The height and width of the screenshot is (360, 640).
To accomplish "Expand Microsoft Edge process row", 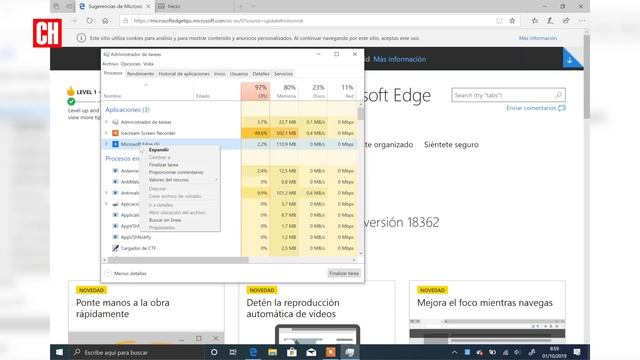I will (107, 144).
